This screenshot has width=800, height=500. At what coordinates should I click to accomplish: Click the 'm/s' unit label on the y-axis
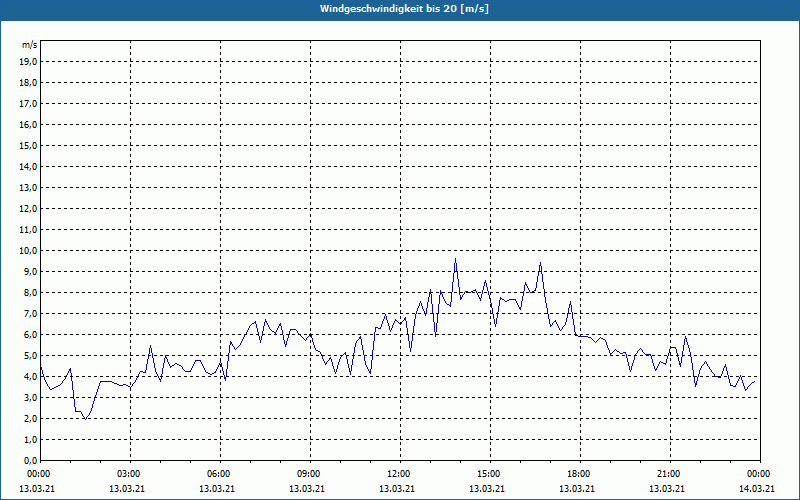(30, 45)
